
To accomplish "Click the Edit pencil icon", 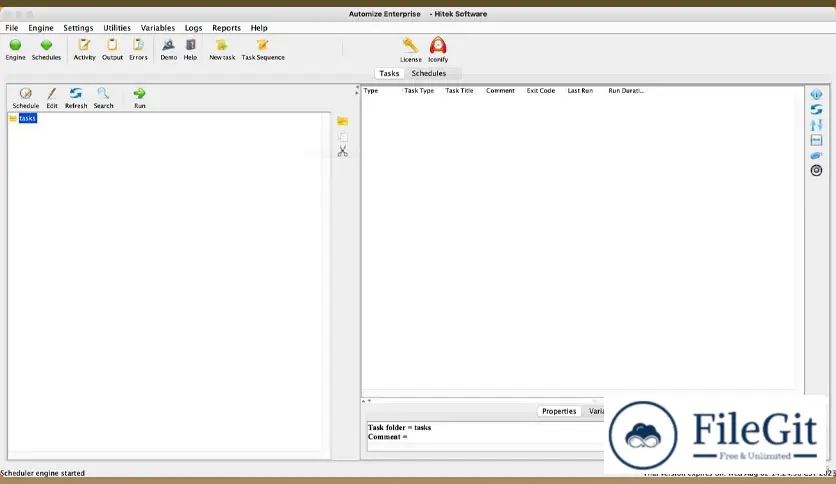I will (52, 94).
